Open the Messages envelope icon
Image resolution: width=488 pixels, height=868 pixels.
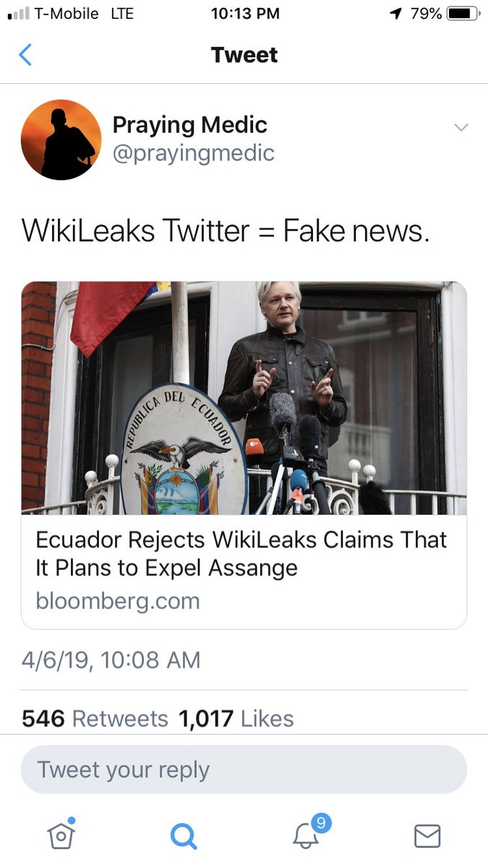427,836
